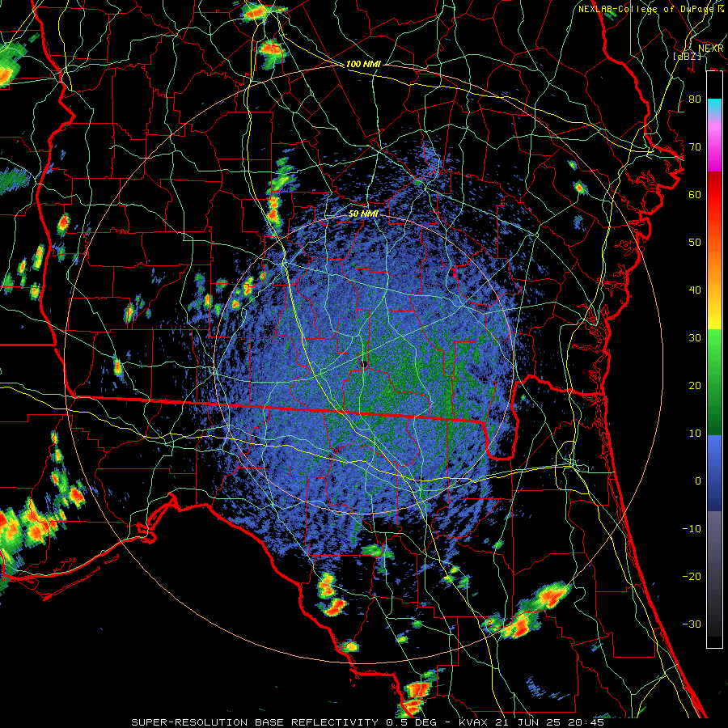
Task: Click the "NEXR" label above the legend
Action: pyautogui.click(x=711, y=49)
